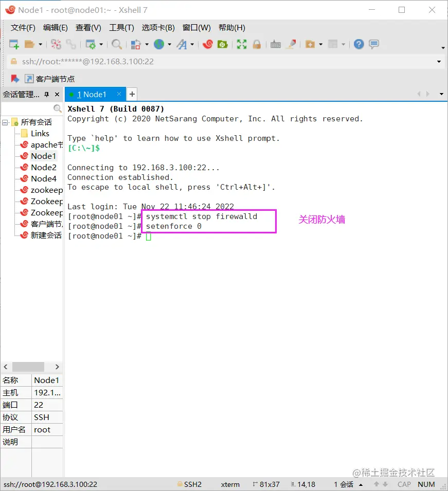
Task: Select the lowercase zookeep session in the tree
Action: (x=42, y=190)
